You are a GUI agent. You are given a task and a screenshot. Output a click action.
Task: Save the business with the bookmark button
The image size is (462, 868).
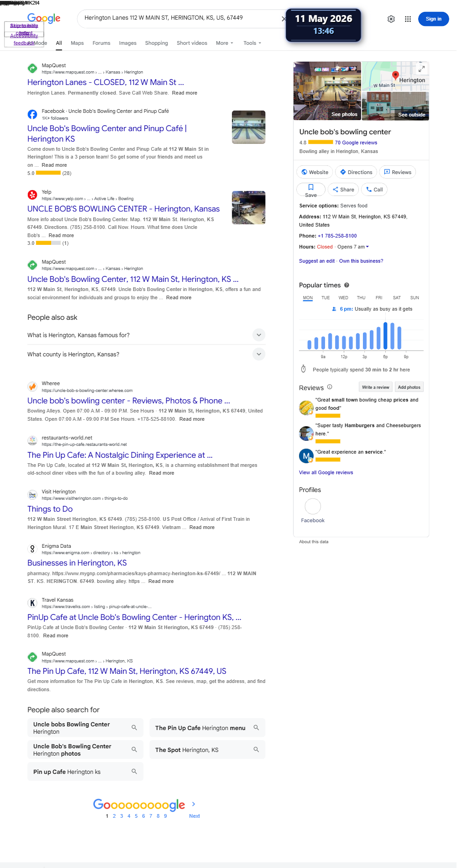tap(311, 190)
